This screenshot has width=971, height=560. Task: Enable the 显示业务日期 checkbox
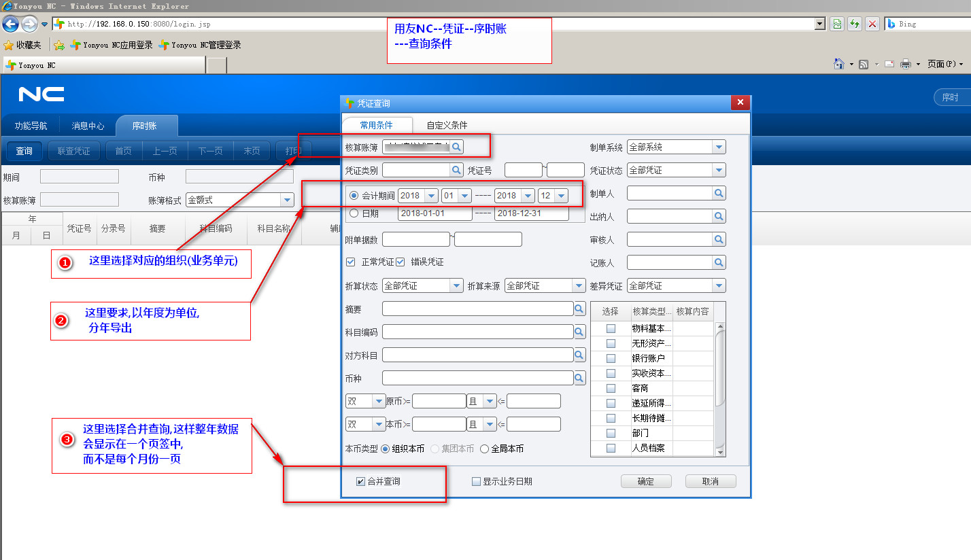[476, 482]
